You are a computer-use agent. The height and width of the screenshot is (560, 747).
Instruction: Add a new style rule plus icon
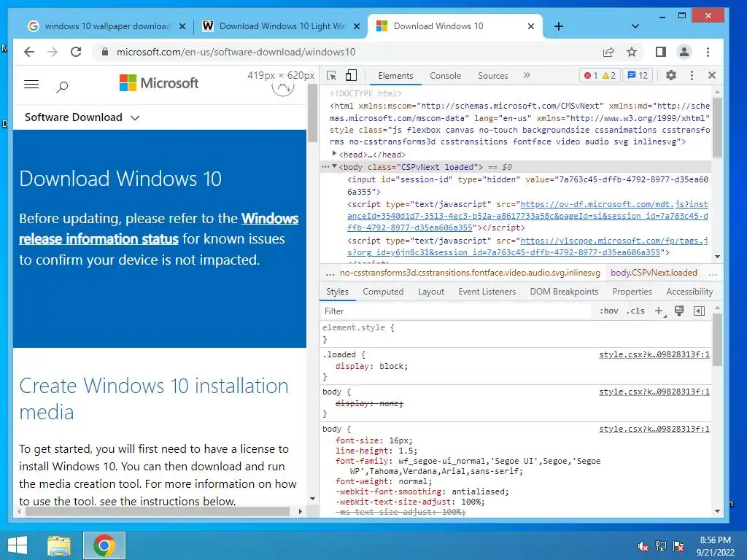659,311
